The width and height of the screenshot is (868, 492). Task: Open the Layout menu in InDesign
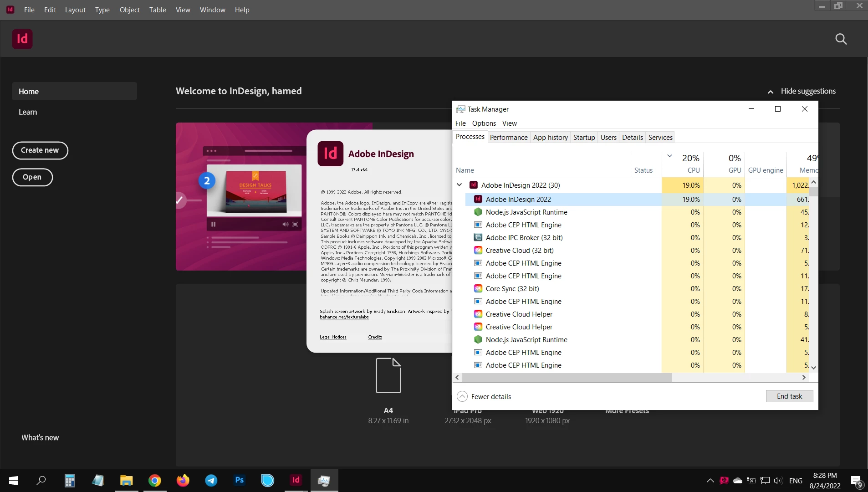(75, 10)
